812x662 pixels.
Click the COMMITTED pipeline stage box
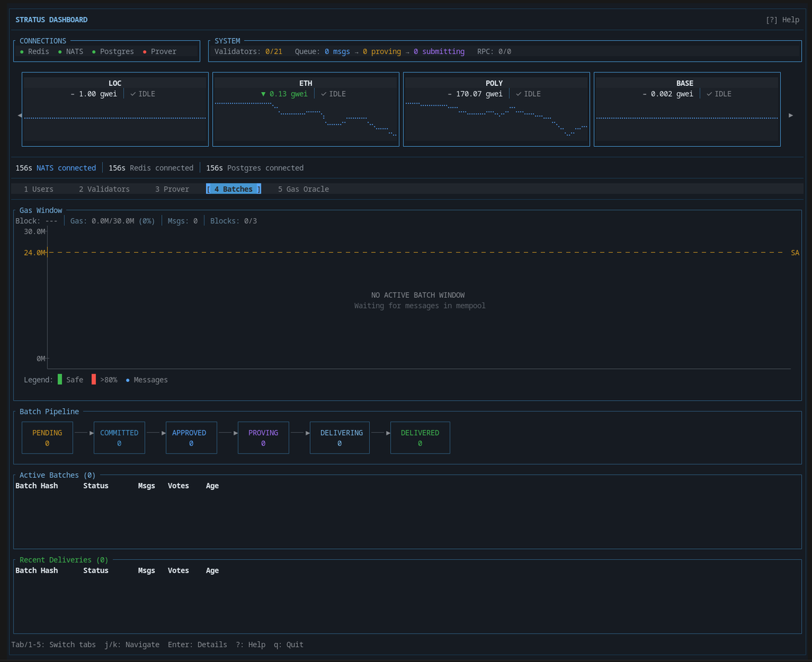[x=119, y=438]
